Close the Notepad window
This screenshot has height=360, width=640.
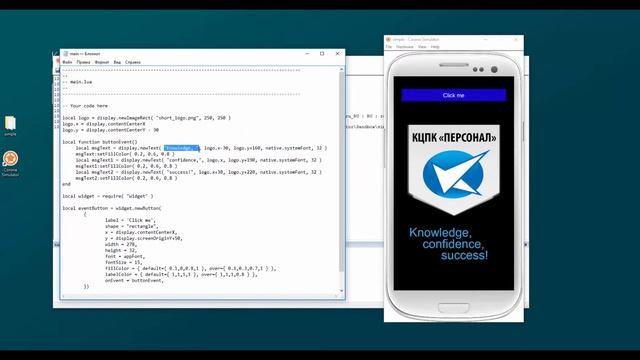(x=337, y=53)
